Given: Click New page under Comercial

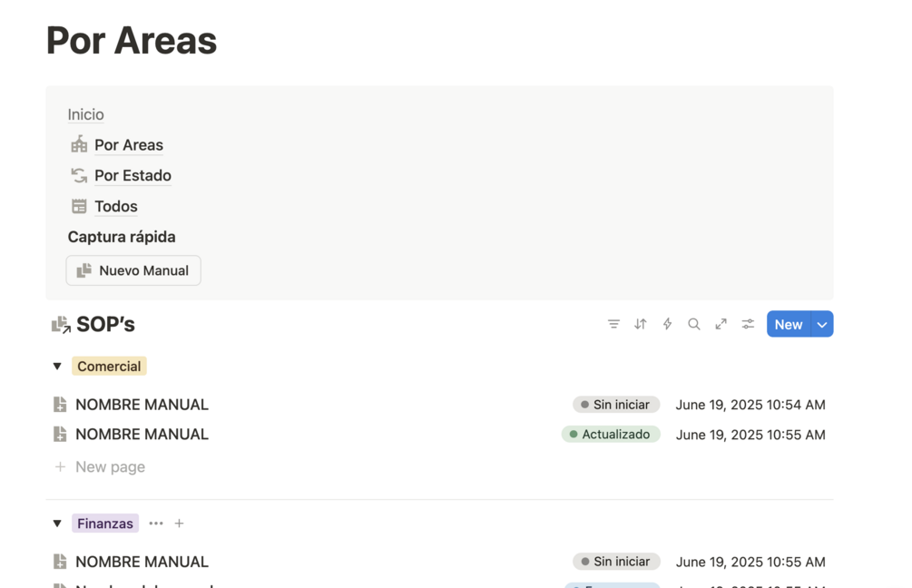Looking at the screenshot, I should pyautogui.click(x=110, y=467).
